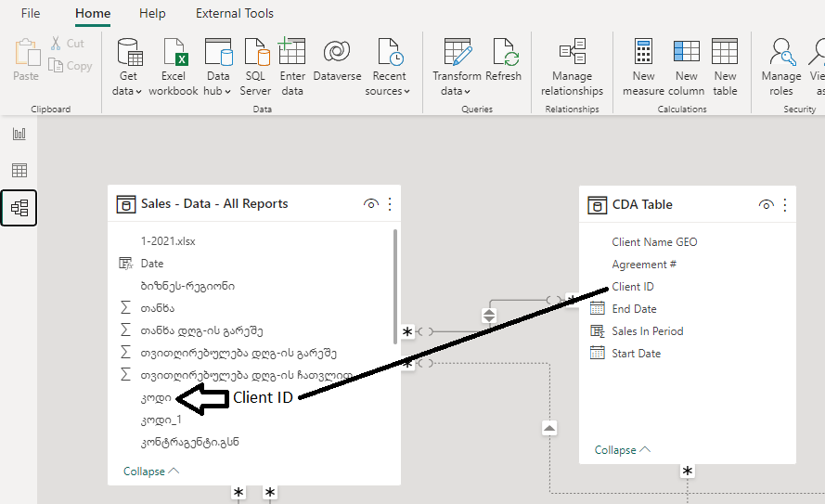This screenshot has height=504, width=825.
Task: Click the dotted relationship direction arrow
Action: click(549, 428)
